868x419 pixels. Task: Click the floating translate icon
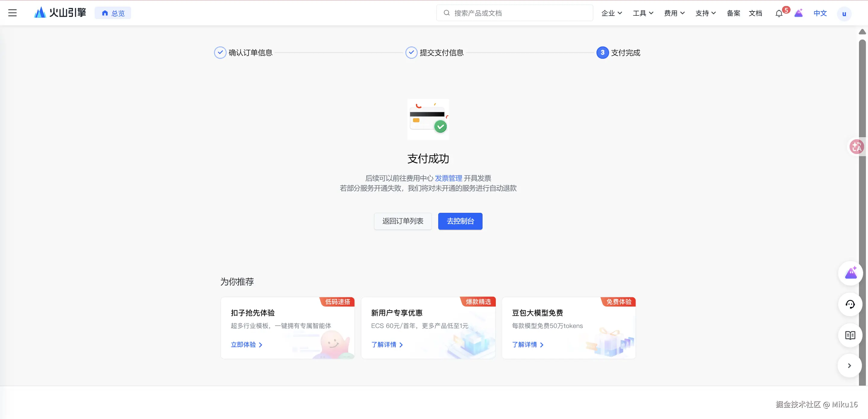click(x=856, y=147)
